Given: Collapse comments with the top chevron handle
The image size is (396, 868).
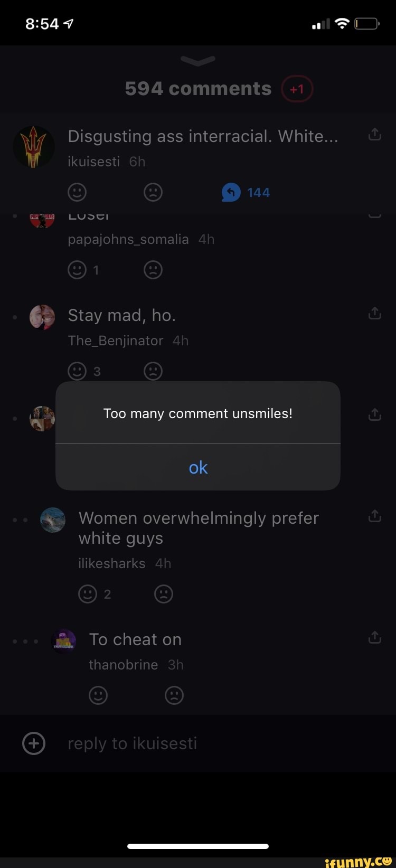Looking at the screenshot, I should (198, 61).
